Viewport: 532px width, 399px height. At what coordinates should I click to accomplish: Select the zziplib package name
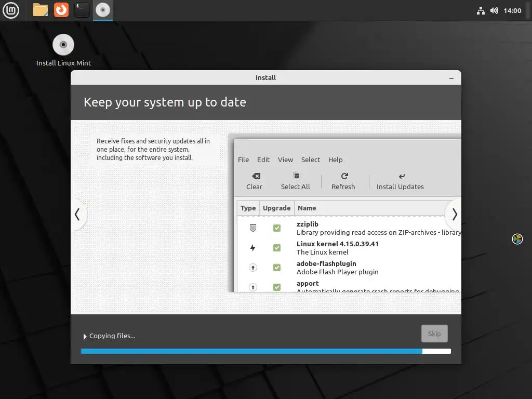pyautogui.click(x=308, y=224)
